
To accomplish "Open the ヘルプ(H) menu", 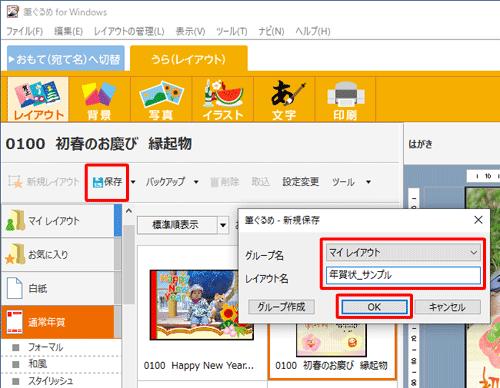I will click(x=313, y=31).
